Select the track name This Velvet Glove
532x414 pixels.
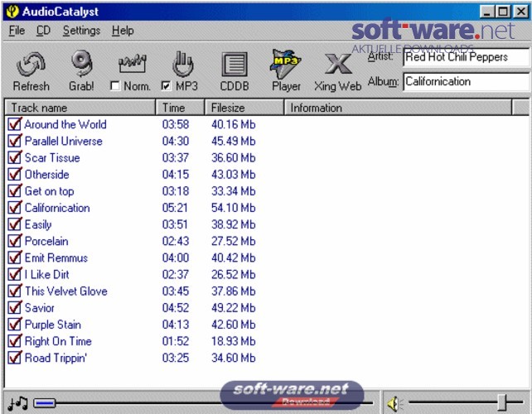click(66, 291)
